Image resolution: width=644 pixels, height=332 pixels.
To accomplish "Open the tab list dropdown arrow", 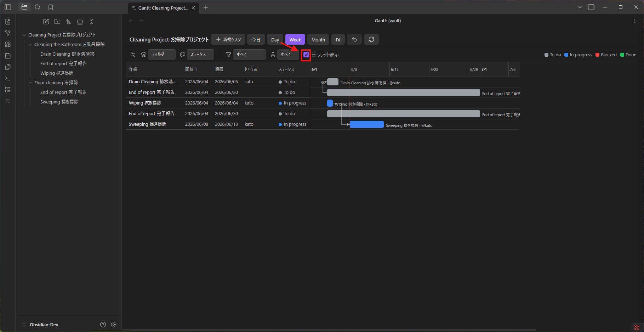I will pyautogui.click(x=580, y=7).
